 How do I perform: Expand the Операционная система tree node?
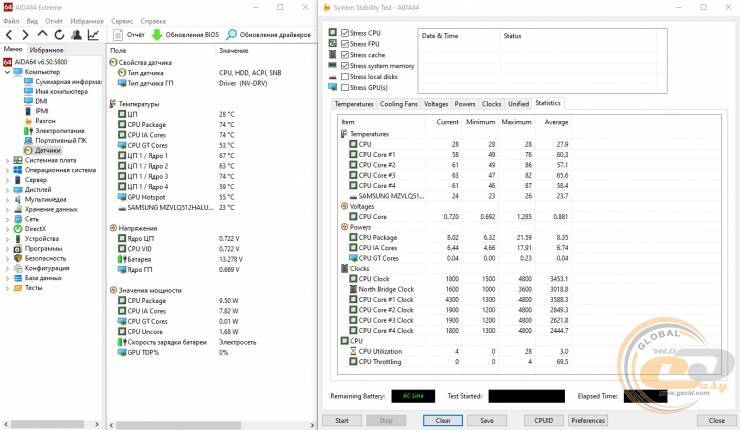pos(7,170)
